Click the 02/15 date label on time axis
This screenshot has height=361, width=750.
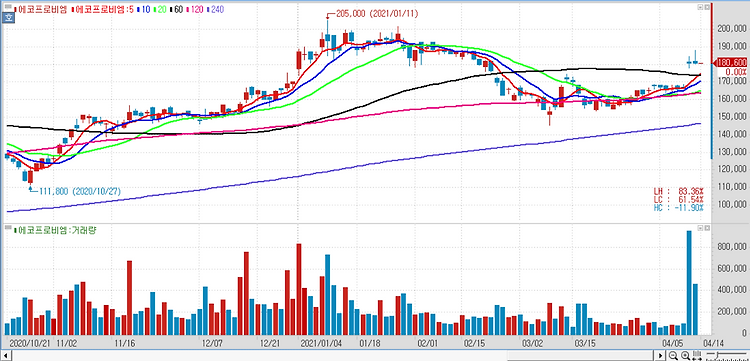click(x=474, y=343)
